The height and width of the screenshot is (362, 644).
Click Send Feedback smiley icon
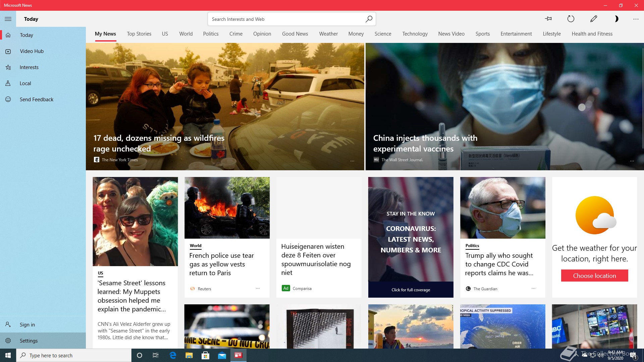point(8,100)
